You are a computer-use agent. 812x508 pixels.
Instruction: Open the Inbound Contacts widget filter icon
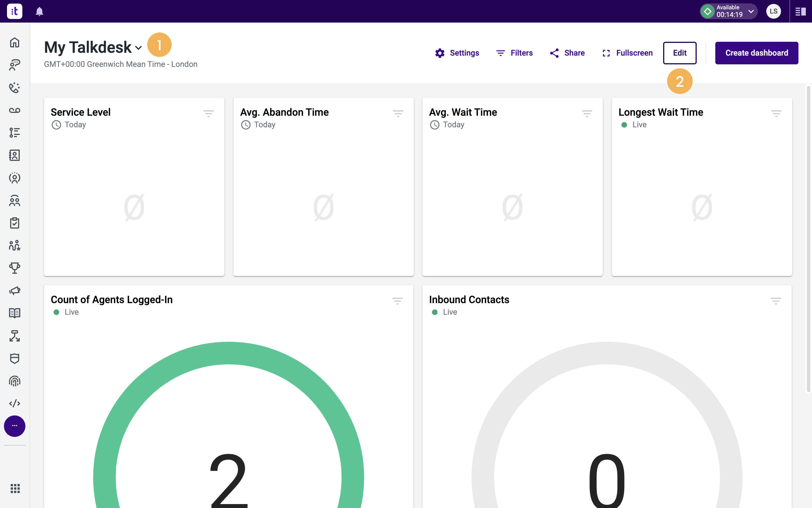pyautogui.click(x=776, y=301)
